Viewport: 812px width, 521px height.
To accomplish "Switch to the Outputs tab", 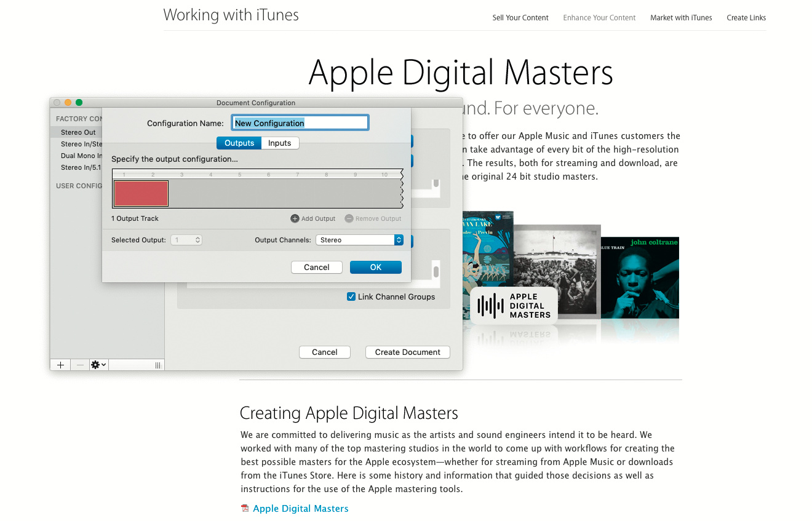I will pyautogui.click(x=239, y=143).
